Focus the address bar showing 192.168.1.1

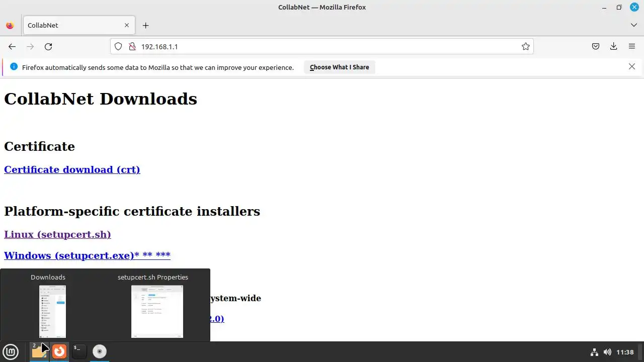(x=322, y=46)
